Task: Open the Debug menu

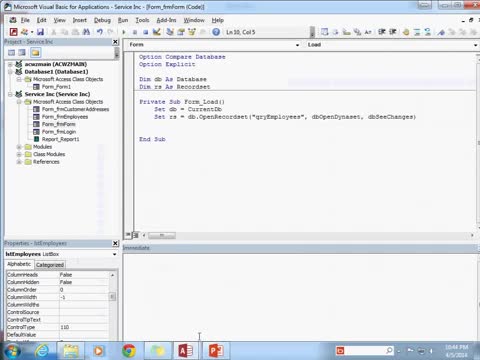Action: coord(102,20)
